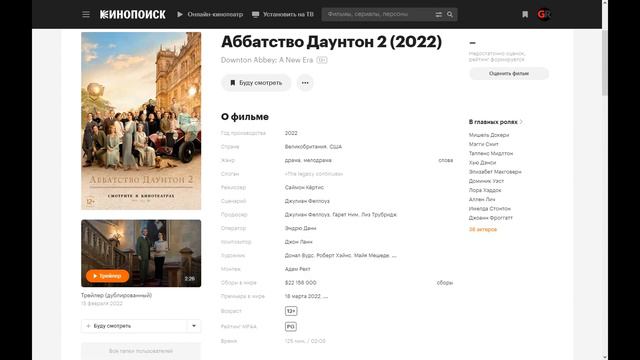Screen dimensions: 640x360
Task: Open cinematographer Эндрю Данн link
Action: pyautogui.click(x=300, y=228)
